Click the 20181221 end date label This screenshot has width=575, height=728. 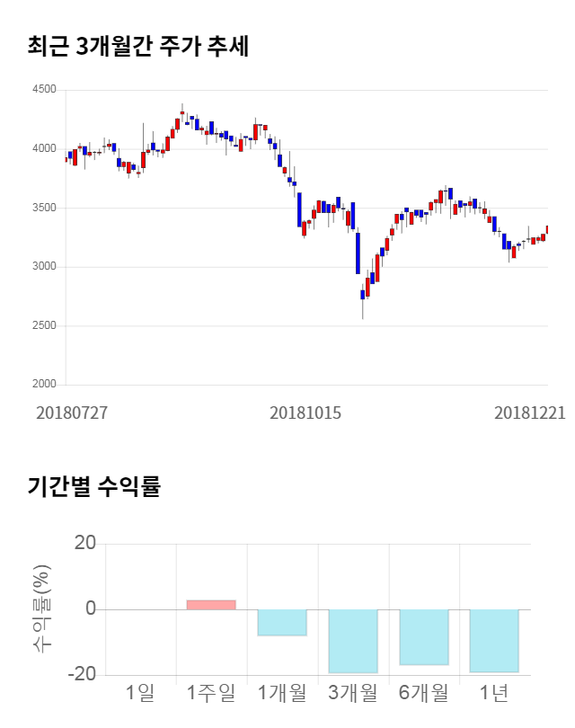tap(529, 413)
